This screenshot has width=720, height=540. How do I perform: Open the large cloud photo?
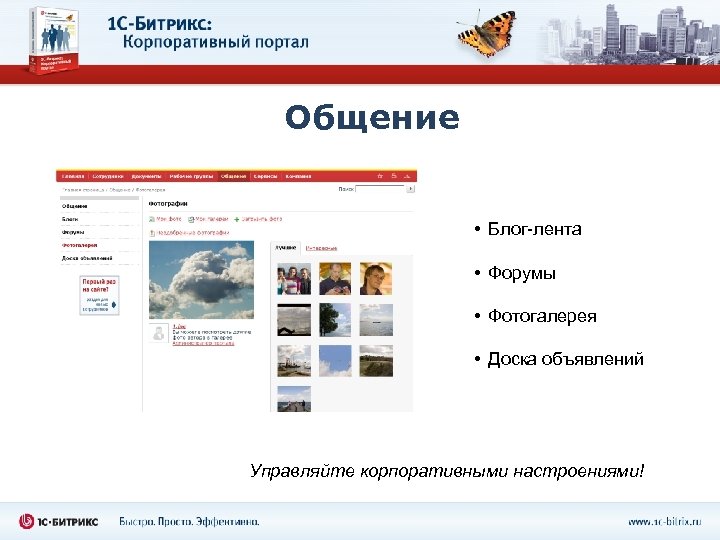click(202, 280)
